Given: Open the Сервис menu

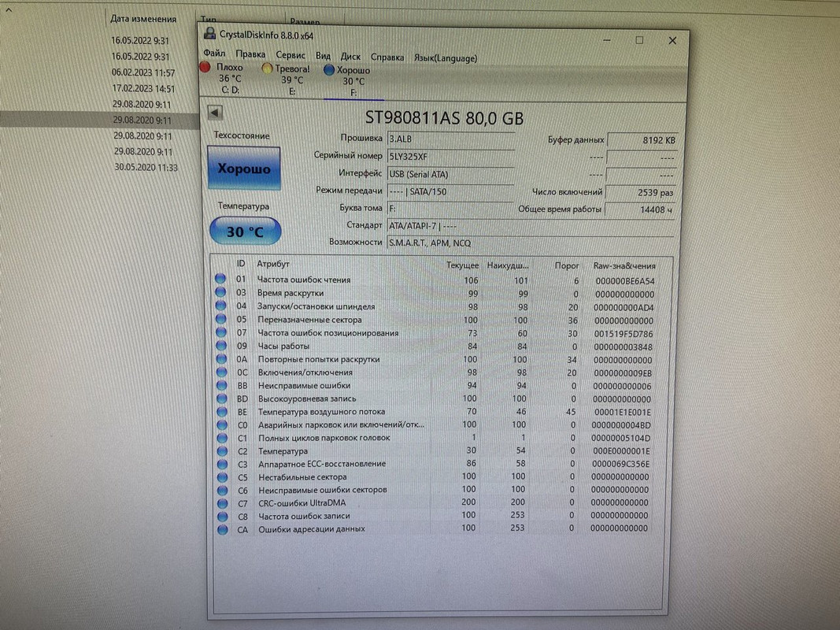Looking at the screenshot, I should (290, 54).
